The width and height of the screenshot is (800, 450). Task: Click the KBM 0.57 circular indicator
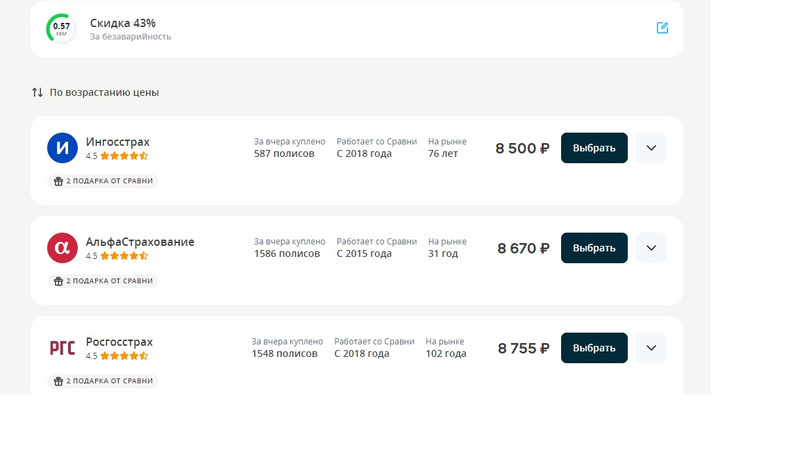coord(61,28)
